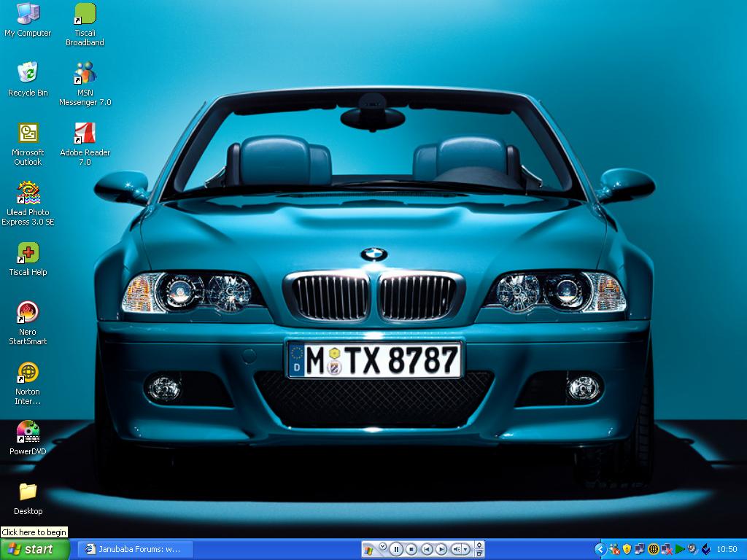Viewport: 747px width, 560px height.
Task: Select the Recycle Bin icon
Action: click(x=28, y=79)
